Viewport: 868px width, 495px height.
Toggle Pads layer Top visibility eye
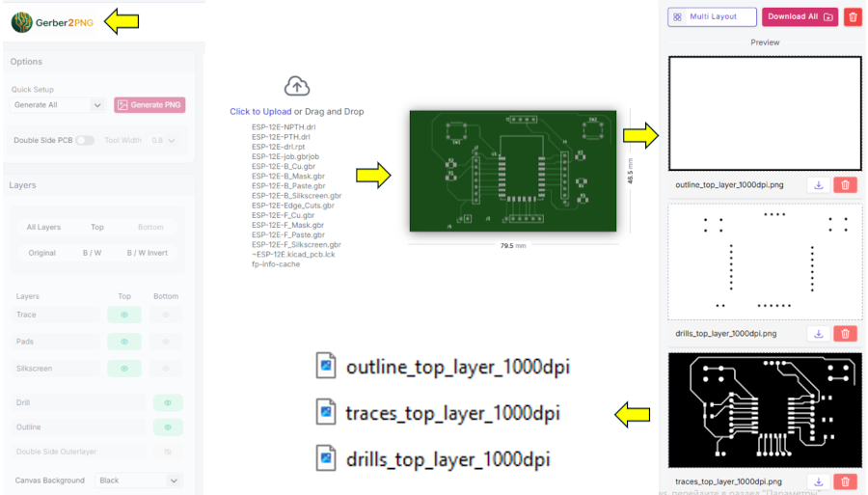[x=124, y=342]
